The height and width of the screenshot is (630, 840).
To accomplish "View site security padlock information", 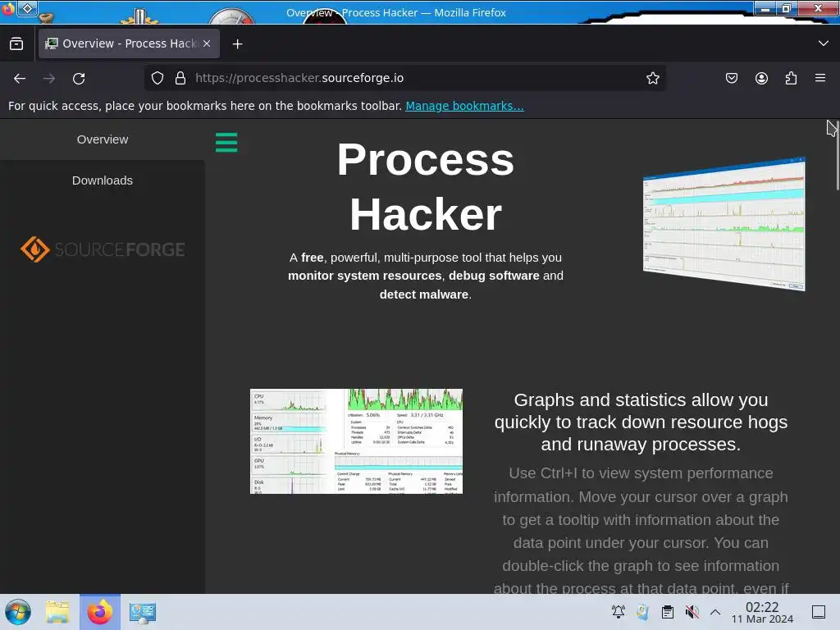I will click(x=180, y=78).
